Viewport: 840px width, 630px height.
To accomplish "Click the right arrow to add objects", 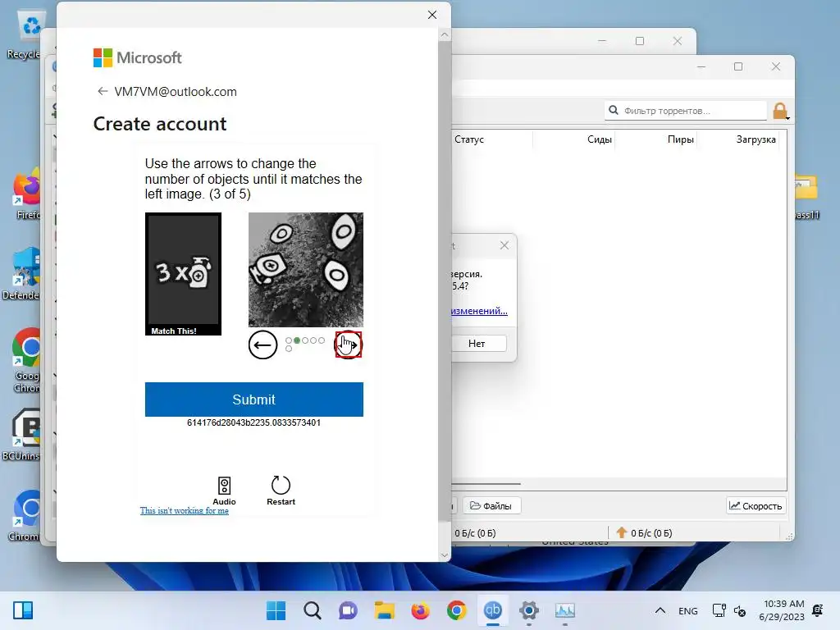I will [348, 345].
